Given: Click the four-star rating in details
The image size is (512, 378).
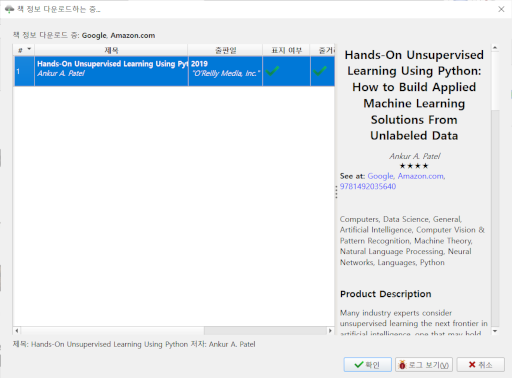Looking at the screenshot, I should 414,166.
